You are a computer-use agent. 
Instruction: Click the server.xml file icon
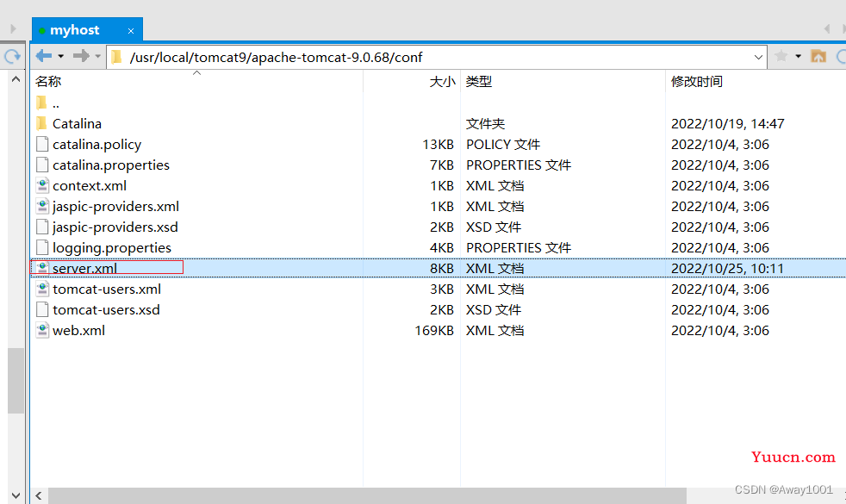[x=42, y=268]
